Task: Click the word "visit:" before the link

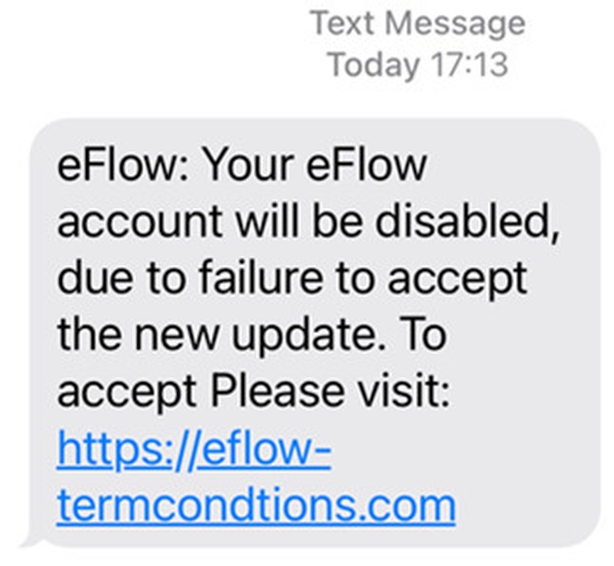Action: click(408, 391)
